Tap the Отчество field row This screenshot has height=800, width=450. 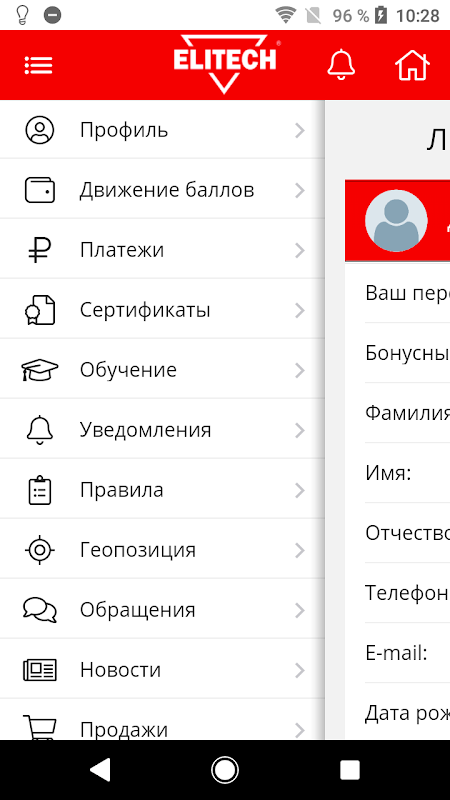[x=397, y=533]
